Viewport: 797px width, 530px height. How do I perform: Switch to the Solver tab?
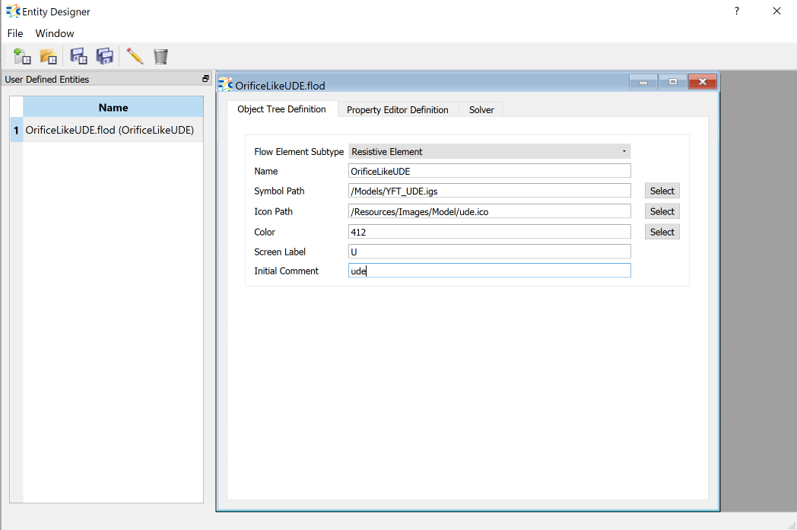click(x=481, y=110)
